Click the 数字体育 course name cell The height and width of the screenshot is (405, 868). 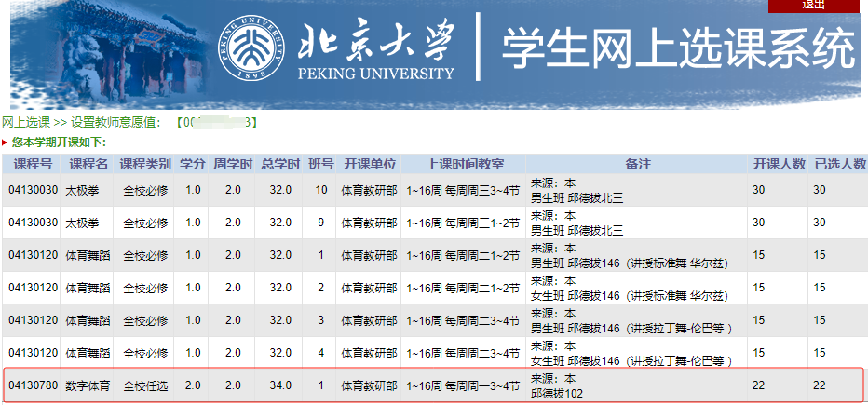coord(89,385)
